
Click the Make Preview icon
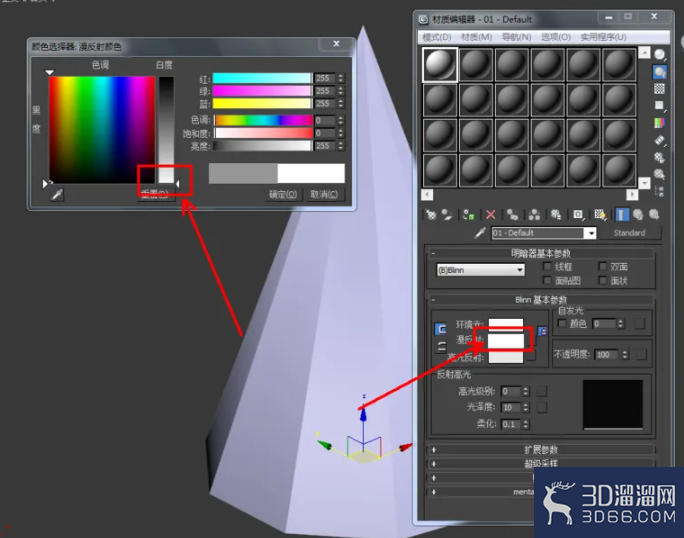660,140
